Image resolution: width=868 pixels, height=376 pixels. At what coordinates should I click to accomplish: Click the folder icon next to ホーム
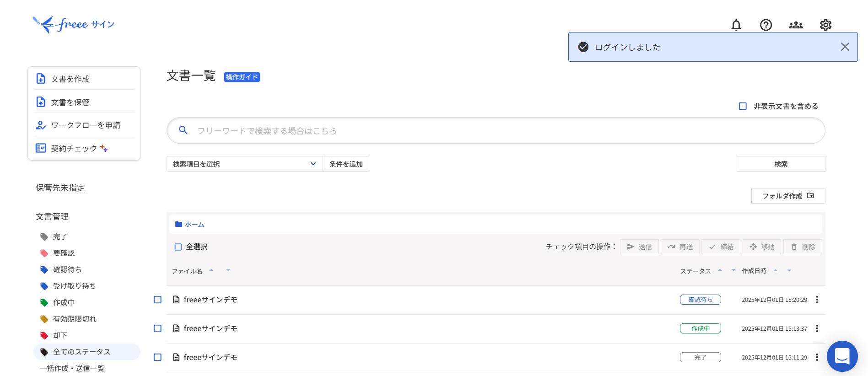pos(178,224)
